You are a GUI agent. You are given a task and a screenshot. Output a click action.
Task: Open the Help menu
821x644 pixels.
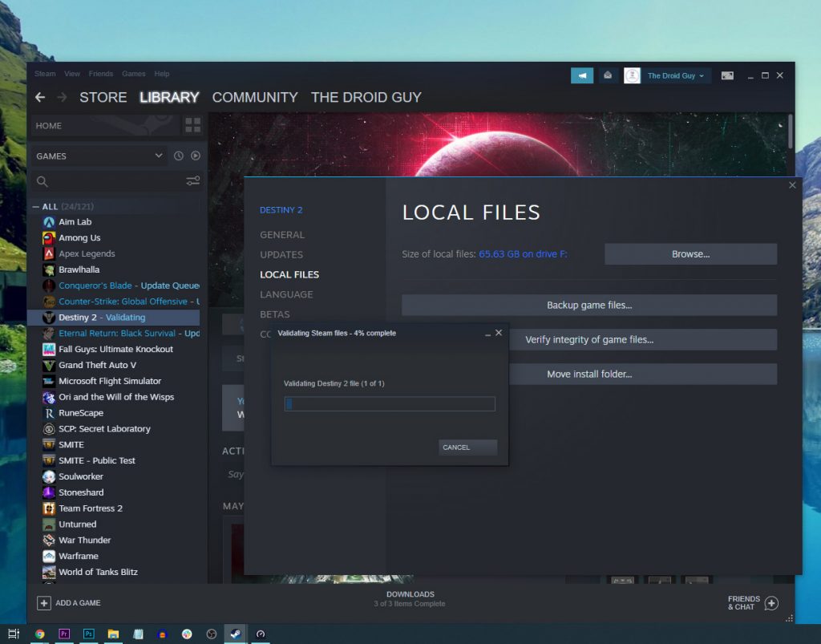pos(162,74)
